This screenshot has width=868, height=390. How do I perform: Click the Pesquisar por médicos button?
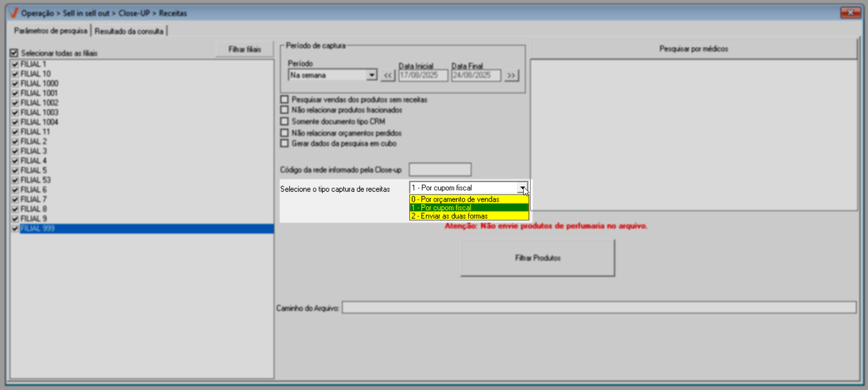[x=694, y=49]
